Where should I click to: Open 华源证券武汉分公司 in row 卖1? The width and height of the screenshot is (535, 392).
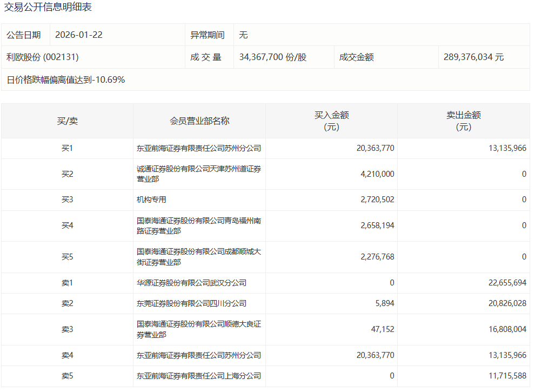(x=192, y=283)
